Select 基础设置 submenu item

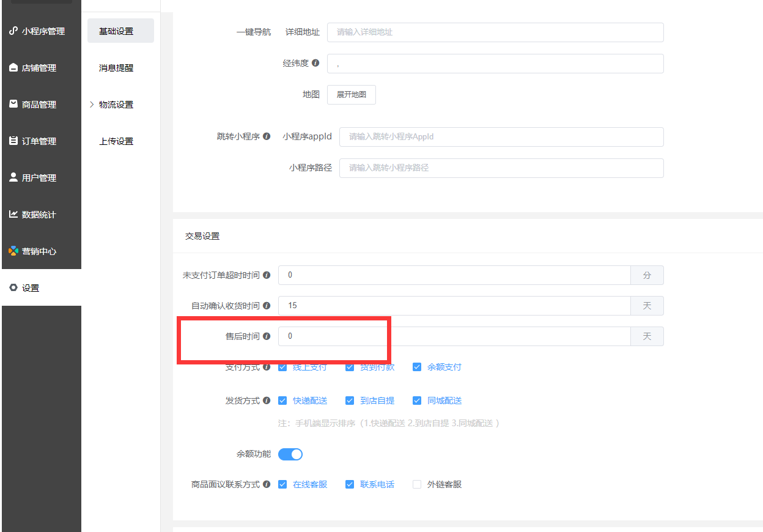(120, 31)
